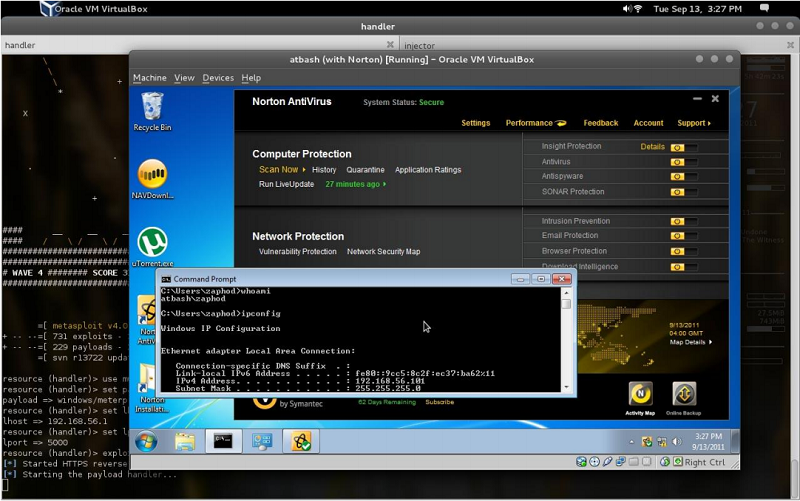Click the Oracle VM VirtualBox top panel icon

click(x=48, y=9)
